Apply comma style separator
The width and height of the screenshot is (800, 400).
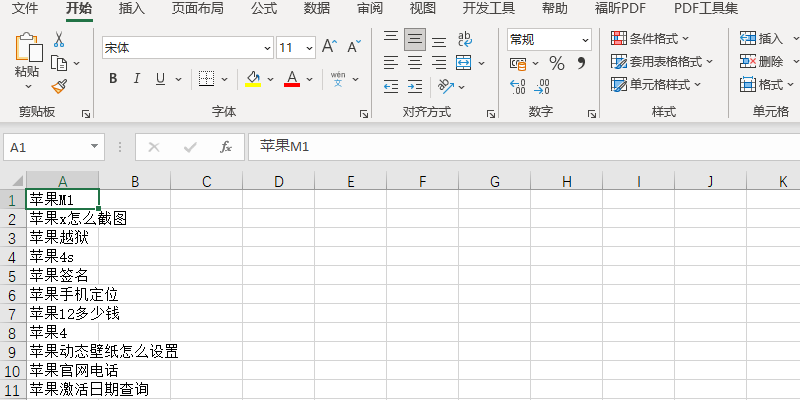click(581, 63)
